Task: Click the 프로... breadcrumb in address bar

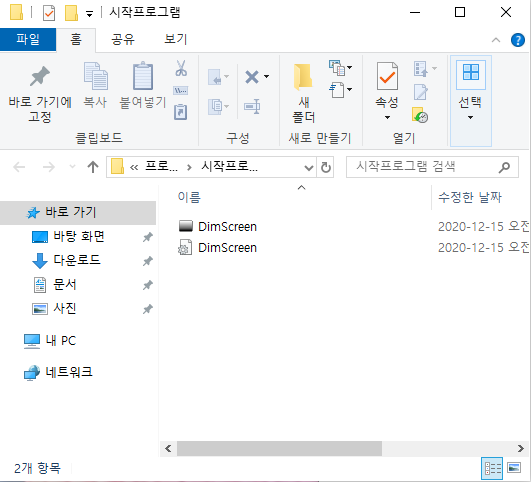Action: click(162, 167)
